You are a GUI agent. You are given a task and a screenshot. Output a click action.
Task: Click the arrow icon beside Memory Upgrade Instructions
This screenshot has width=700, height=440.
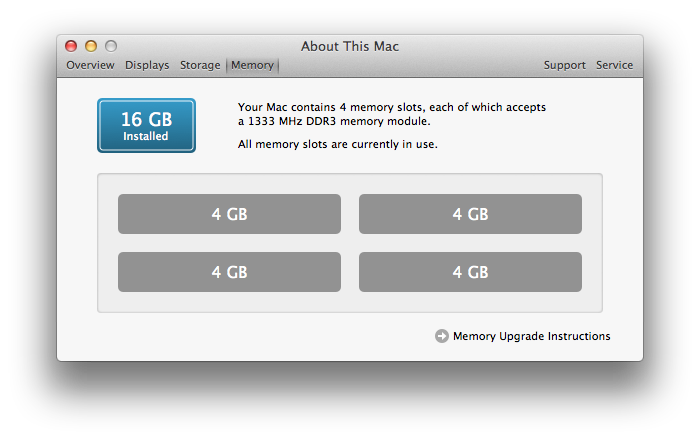click(442, 336)
